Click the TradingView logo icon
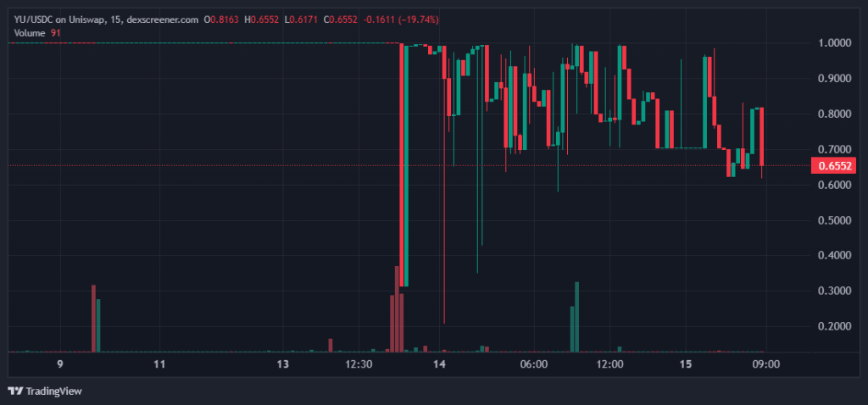Screen dimensions: 868x405 15,391
